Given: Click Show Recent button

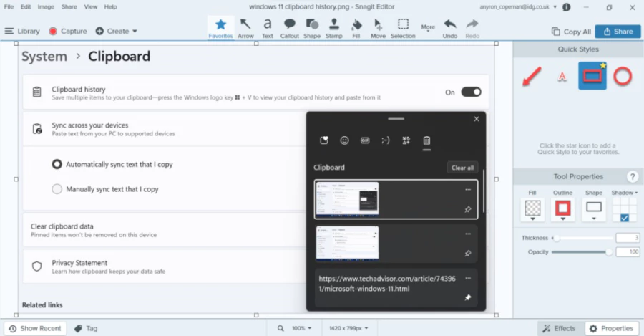Looking at the screenshot, I should coord(35,328).
